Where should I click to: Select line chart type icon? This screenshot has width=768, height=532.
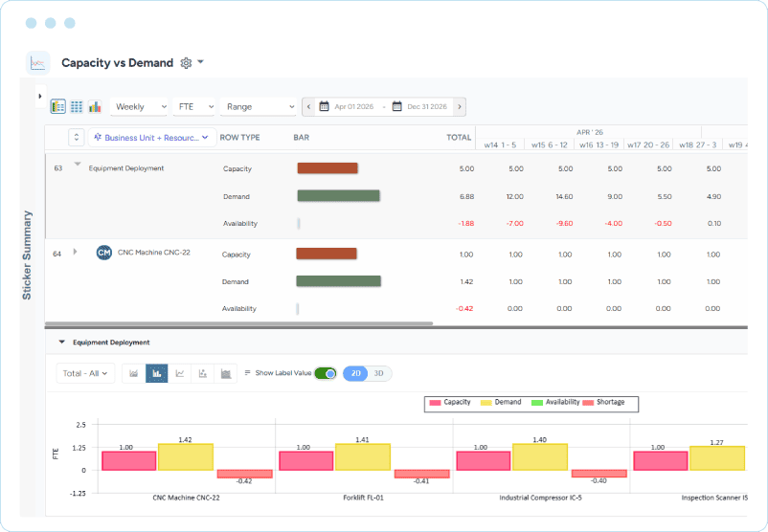coord(180,373)
